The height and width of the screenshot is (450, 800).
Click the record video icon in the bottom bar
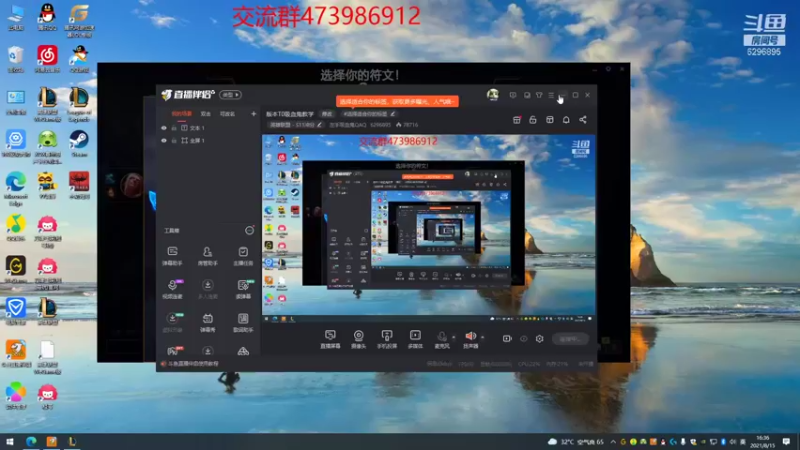tap(507, 338)
